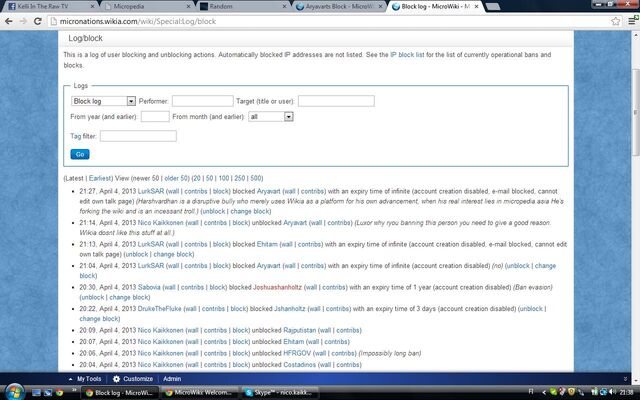The width and height of the screenshot is (640, 400).
Task: Open Rajputistan user link
Action: [300, 331]
